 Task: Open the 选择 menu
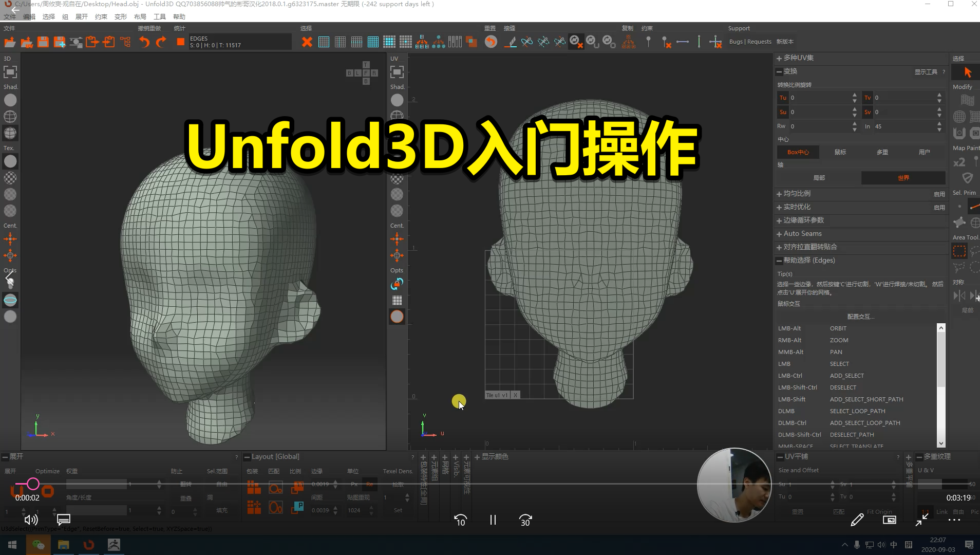coord(49,16)
